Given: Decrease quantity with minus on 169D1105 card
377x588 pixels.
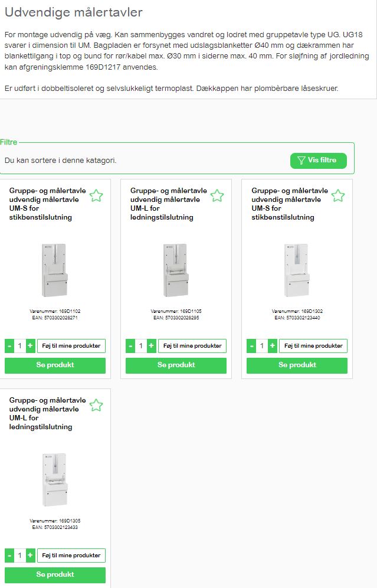Looking at the screenshot, I should click(130, 346).
